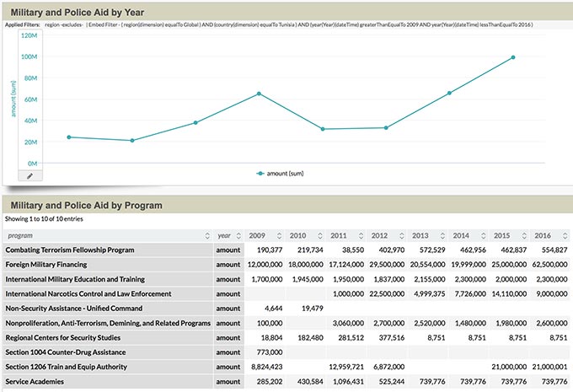Click Section 1206 Train and Equip Authority
Image resolution: width=573 pixels, height=392 pixels.
point(78,367)
